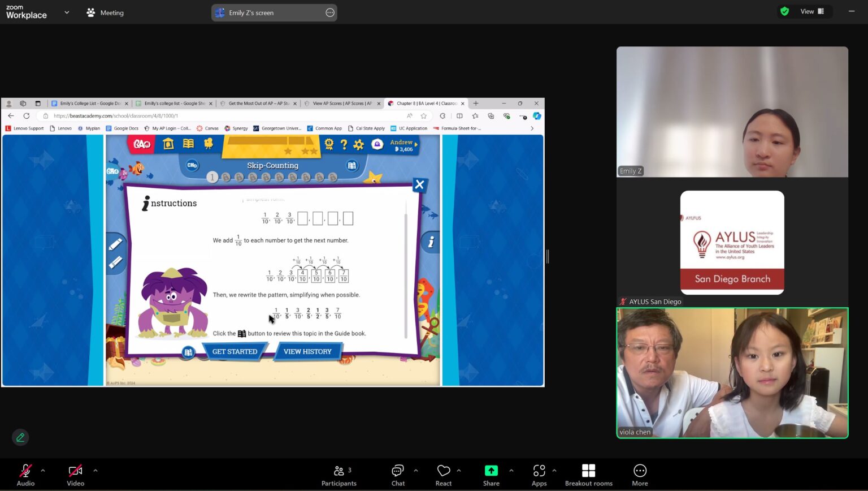This screenshot has width=868, height=491.
Task: Open the achievements ribbon badge icon
Action: click(x=329, y=144)
